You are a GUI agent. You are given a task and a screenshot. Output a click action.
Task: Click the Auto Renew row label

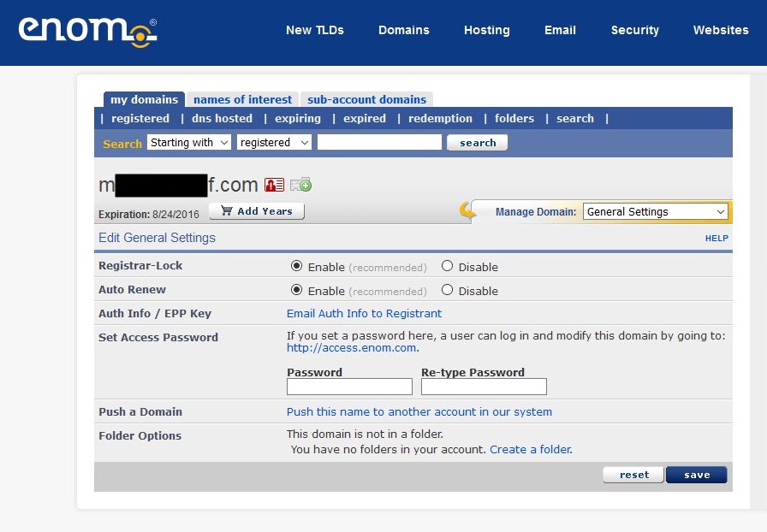click(132, 289)
